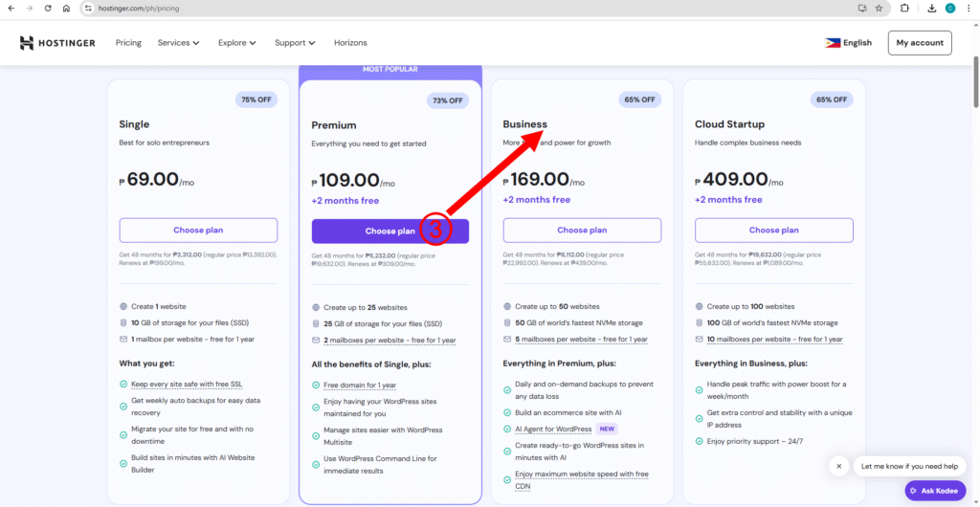Open the English language selector
This screenshot has width=980, height=507.
pos(848,43)
